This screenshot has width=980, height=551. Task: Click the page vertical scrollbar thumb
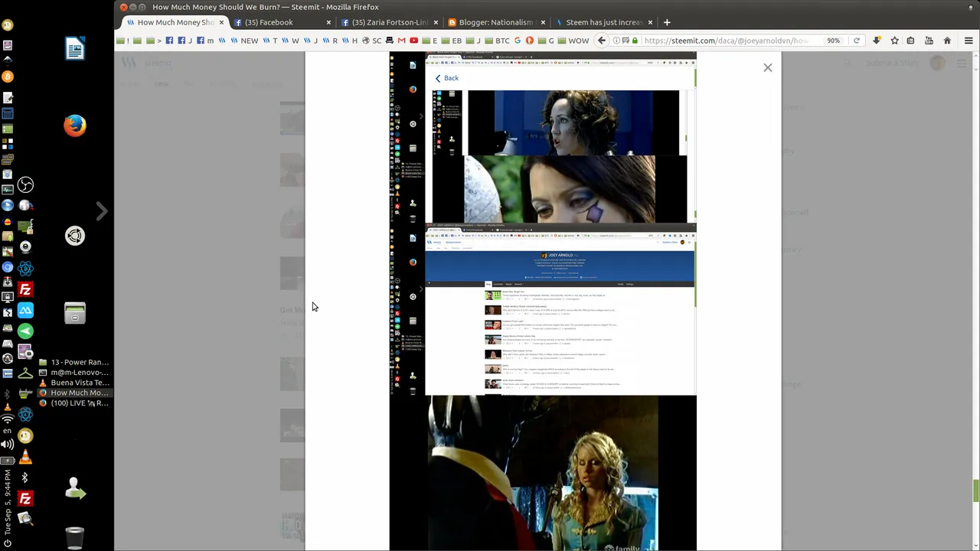point(975,491)
